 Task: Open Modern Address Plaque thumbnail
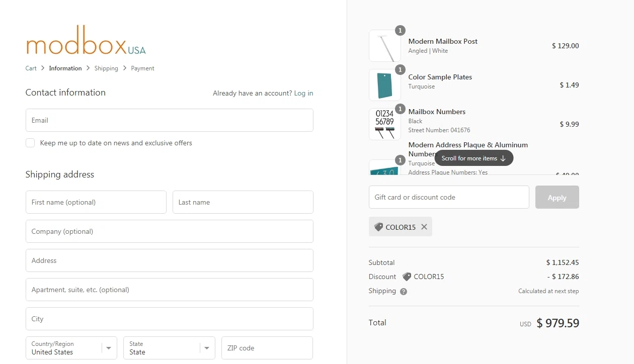(x=385, y=167)
